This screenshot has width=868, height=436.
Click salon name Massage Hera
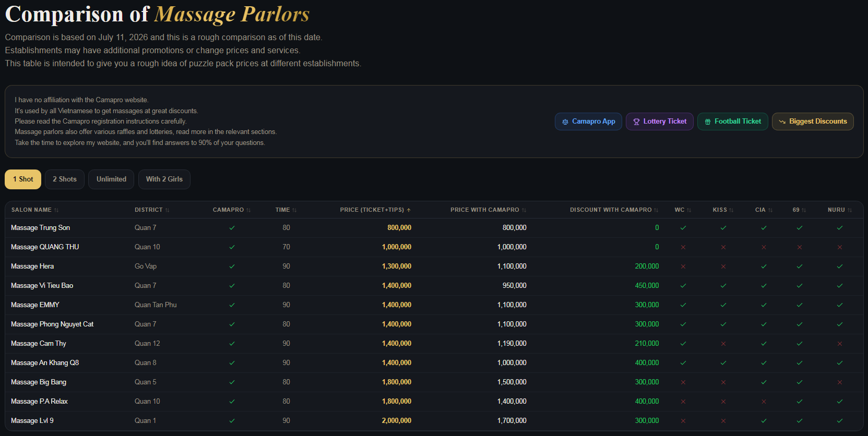32,267
